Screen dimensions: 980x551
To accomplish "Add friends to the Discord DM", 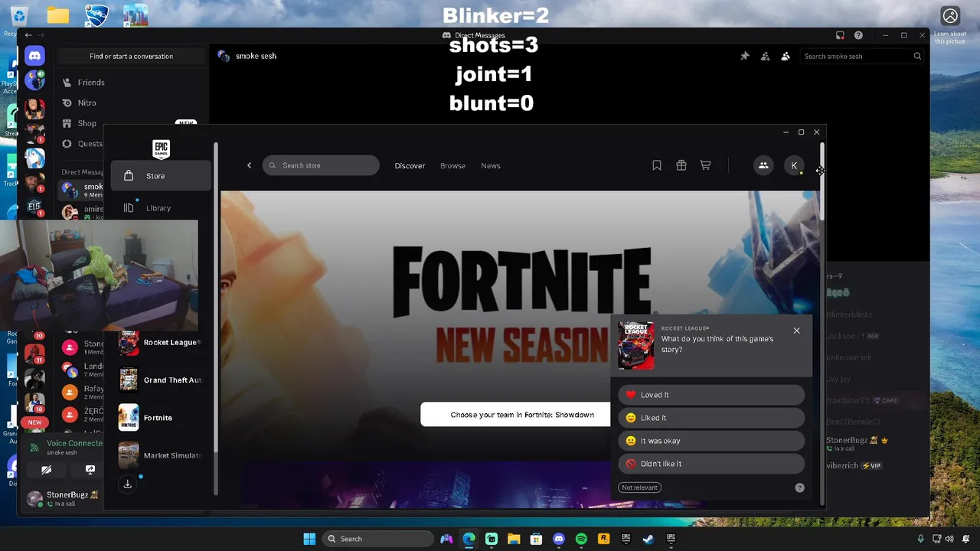I will pos(765,56).
